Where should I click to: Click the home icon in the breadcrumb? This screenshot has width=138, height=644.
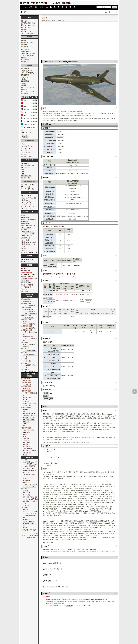pos(21,12)
